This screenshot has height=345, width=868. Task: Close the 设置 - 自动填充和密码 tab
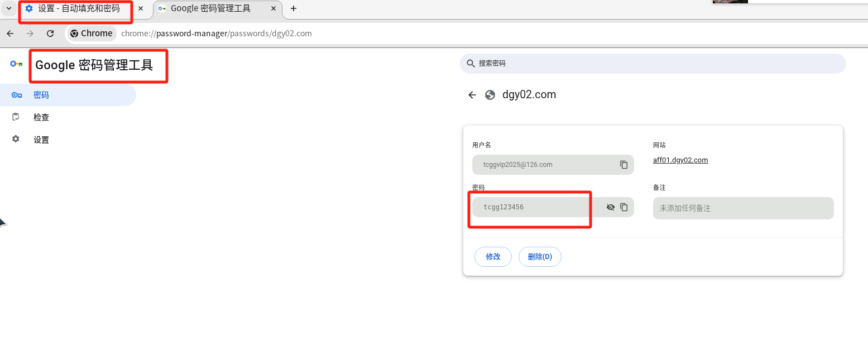(141, 8)
